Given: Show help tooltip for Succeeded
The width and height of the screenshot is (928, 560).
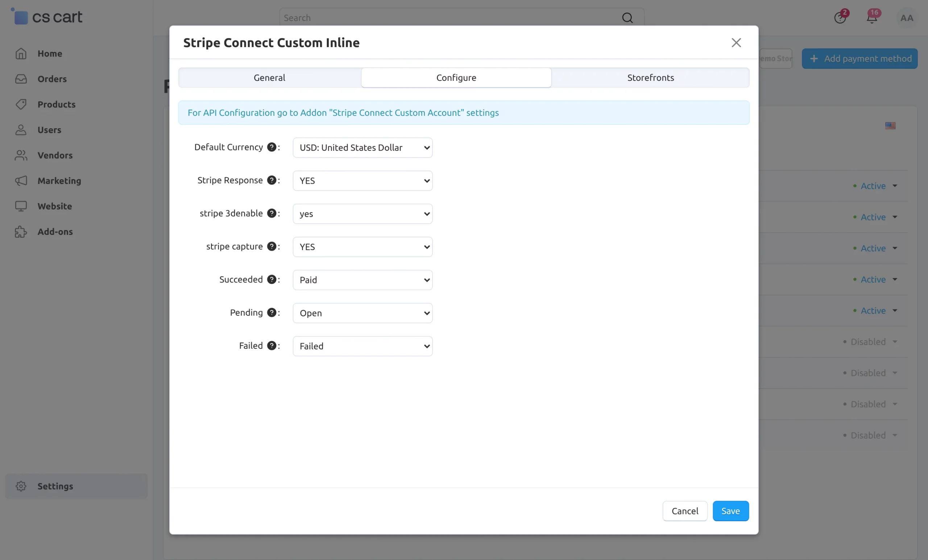Looking at the screenshot, I should pyautogui.click(x=272, y=279).
